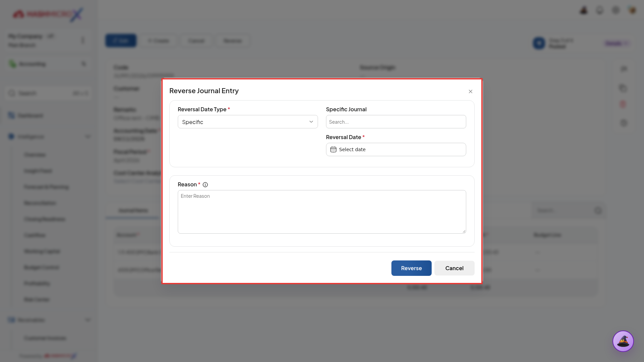Viewport: 644px width, 362px height.
Task: Focus the Enter Reason text area
Action: [322, 212]
